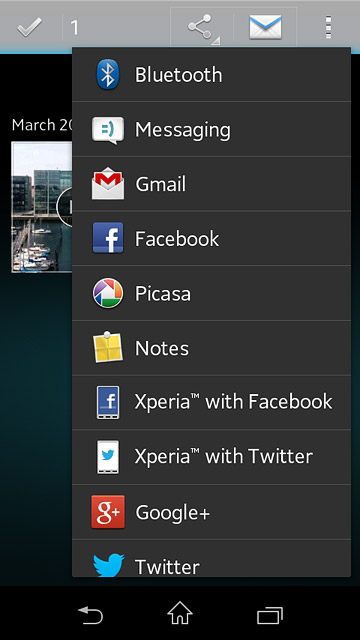Collapse the share dropdown via share icon
This screenshot has width=360, height=640.
(202, 27)
